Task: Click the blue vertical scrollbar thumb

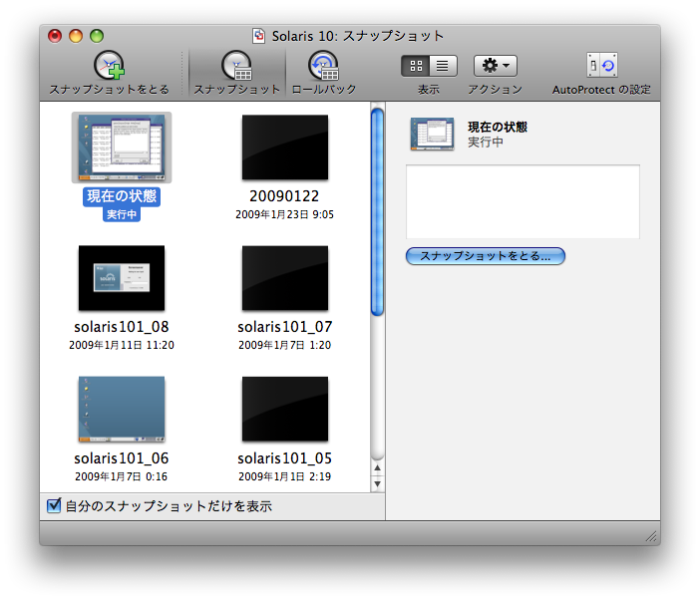Action: click(x=377, y=212)
